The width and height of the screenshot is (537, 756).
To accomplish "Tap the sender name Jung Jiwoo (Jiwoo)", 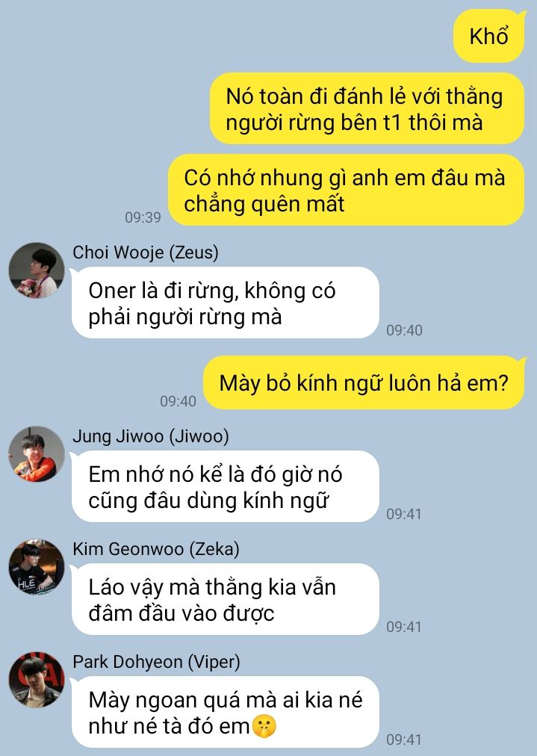I will (150, 436).
